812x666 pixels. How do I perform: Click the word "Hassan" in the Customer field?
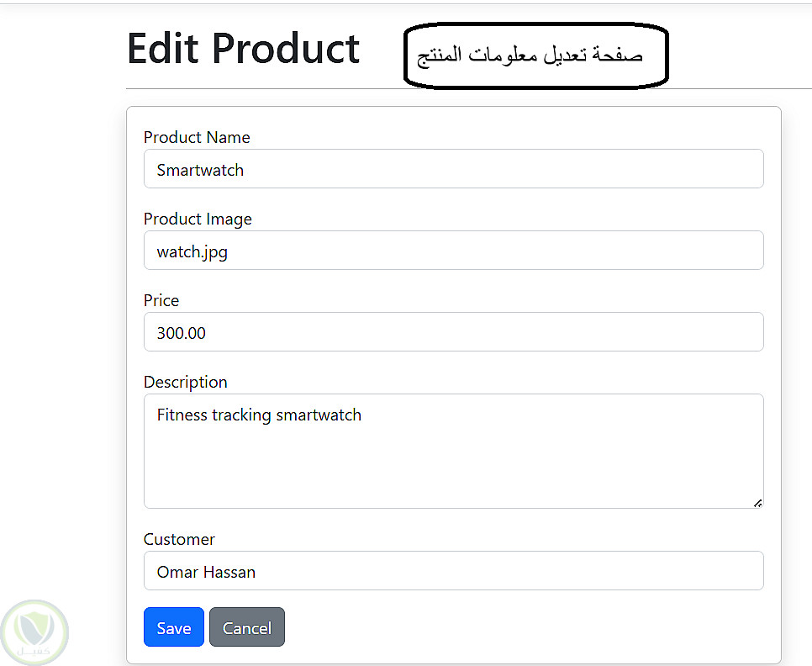(228, 573)
